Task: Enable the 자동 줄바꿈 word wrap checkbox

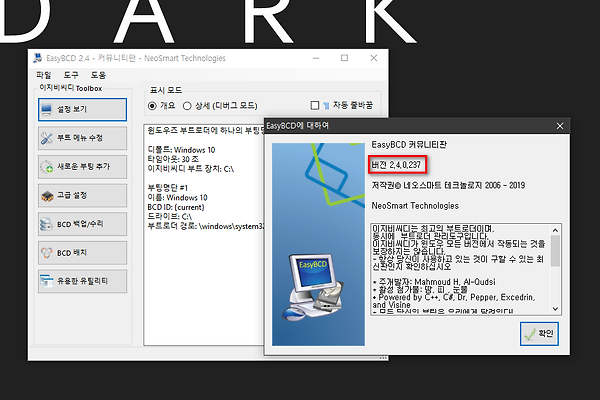Action: point(315,105)
